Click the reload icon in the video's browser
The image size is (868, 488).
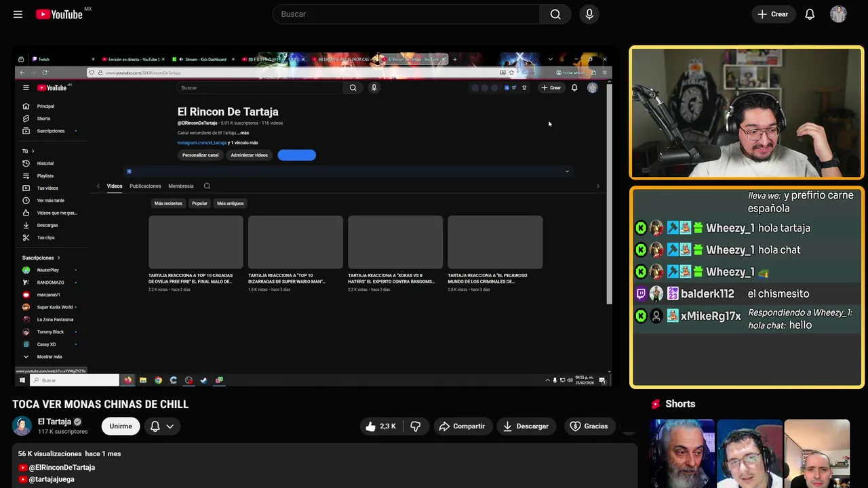click(x=45, y=73)
